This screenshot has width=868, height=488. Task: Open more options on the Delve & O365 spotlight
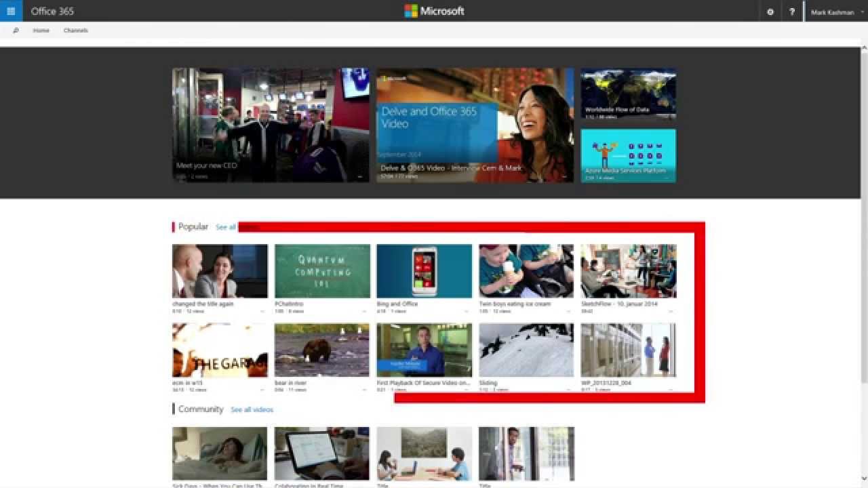[x=564, y=177]
